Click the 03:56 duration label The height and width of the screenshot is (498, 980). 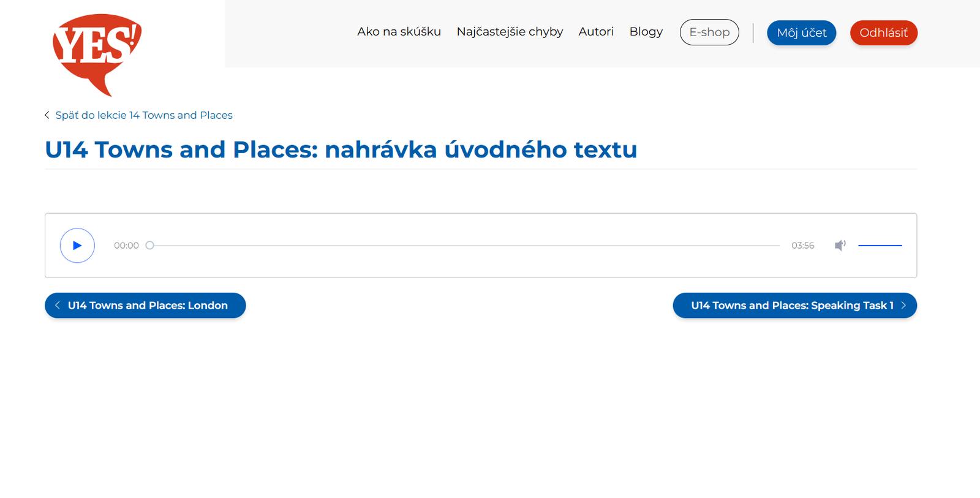802,246
